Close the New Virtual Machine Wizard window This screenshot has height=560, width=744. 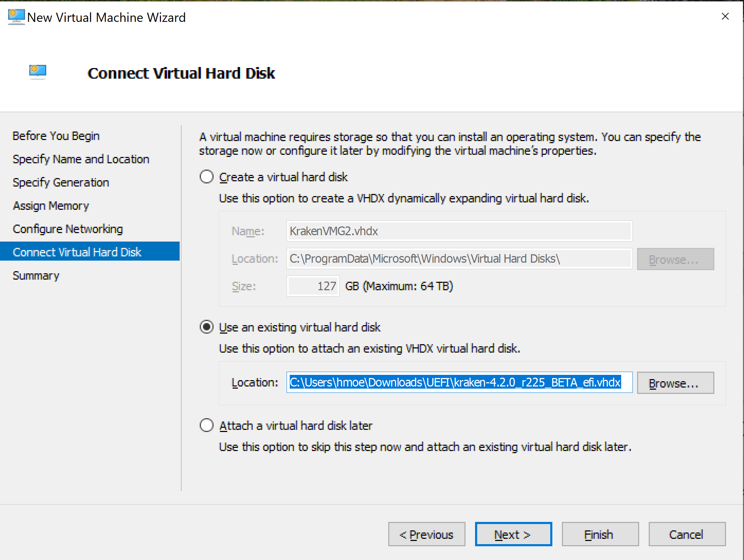coord(725,17)
